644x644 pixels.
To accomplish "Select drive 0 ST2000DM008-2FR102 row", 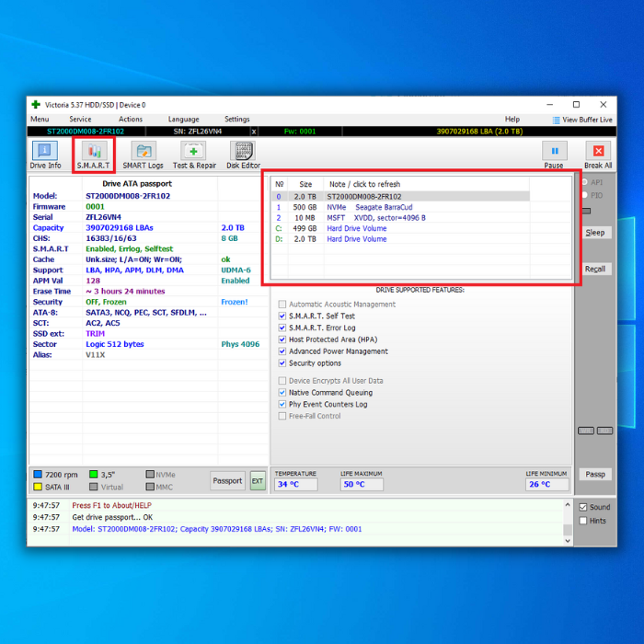I will (x=401, y=197).
